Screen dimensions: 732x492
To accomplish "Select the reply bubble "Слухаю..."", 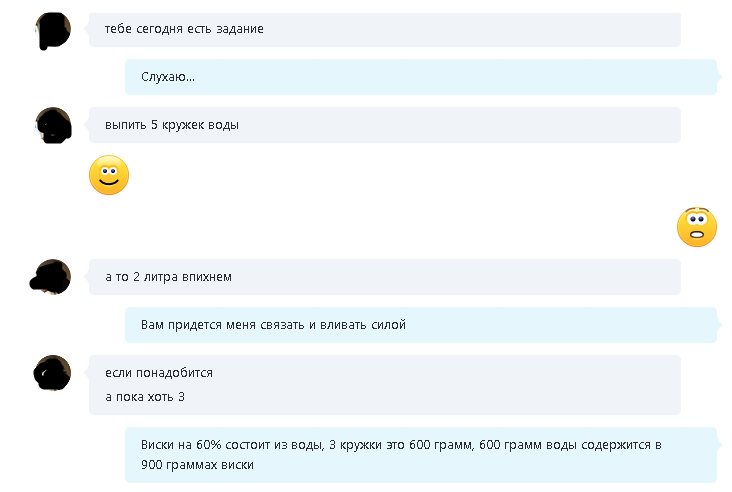I will click(421, 77).
